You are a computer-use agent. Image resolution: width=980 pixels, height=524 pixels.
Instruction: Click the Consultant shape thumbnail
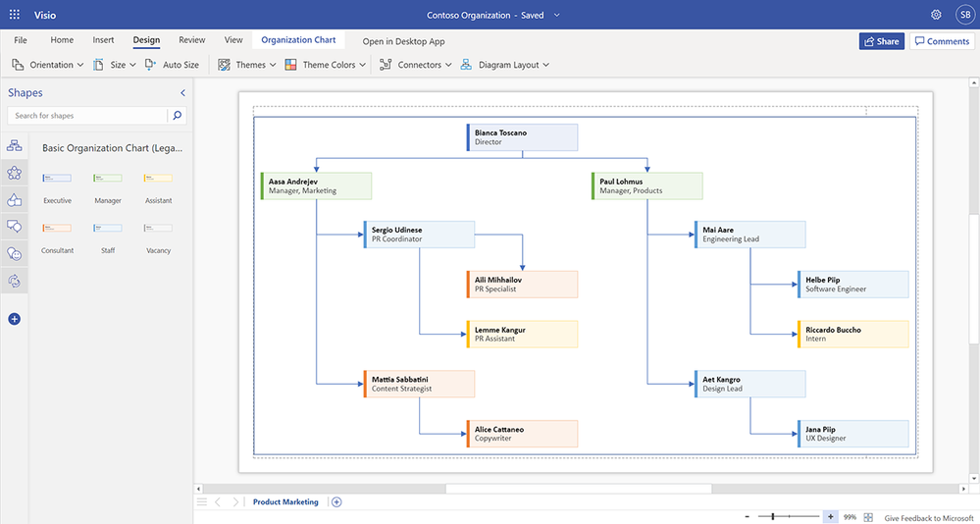[x=57, y=229]
